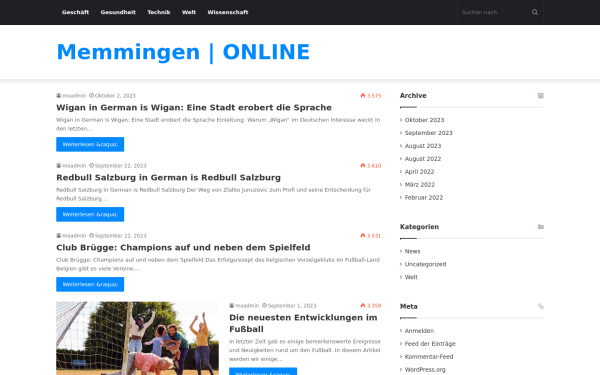The image size is (600, 375).
Task: Click the Anmelden link
Action: pos(419,331)
